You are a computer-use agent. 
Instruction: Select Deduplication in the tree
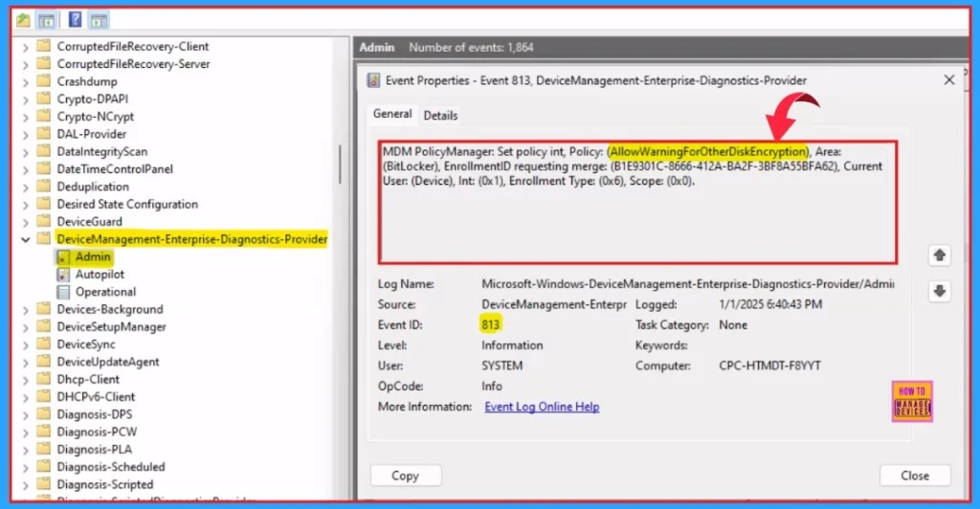point(93,187)
